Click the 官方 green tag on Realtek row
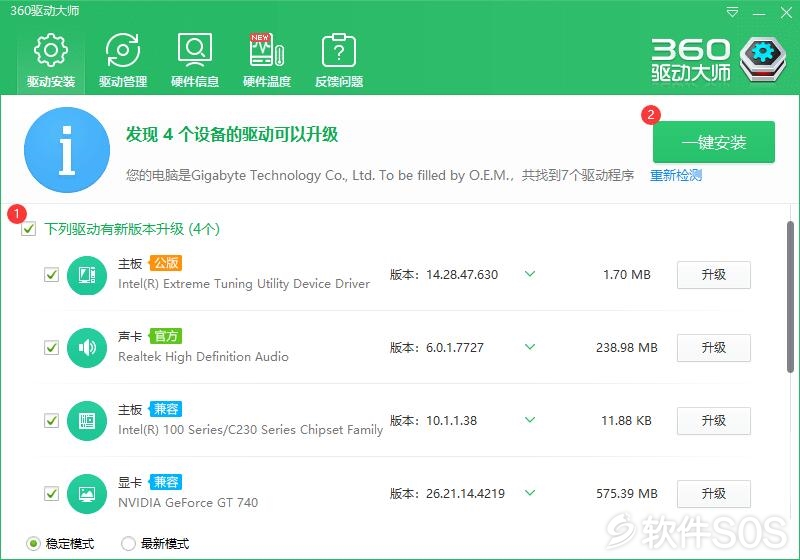Screen dimensions: 800x560 166,336
